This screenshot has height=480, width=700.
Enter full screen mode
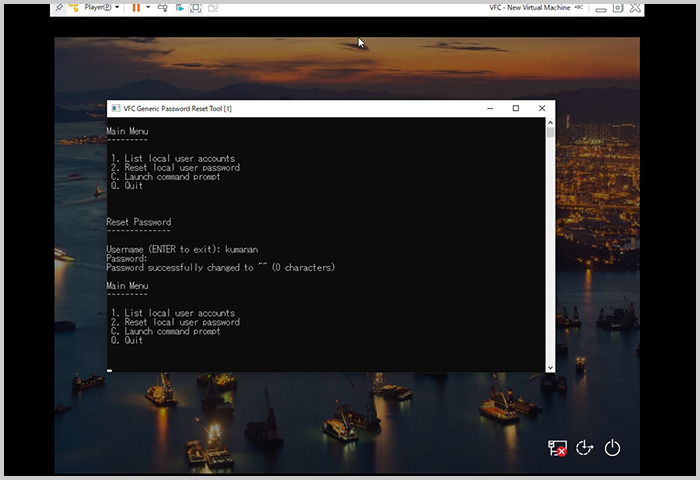click(196, 8)
